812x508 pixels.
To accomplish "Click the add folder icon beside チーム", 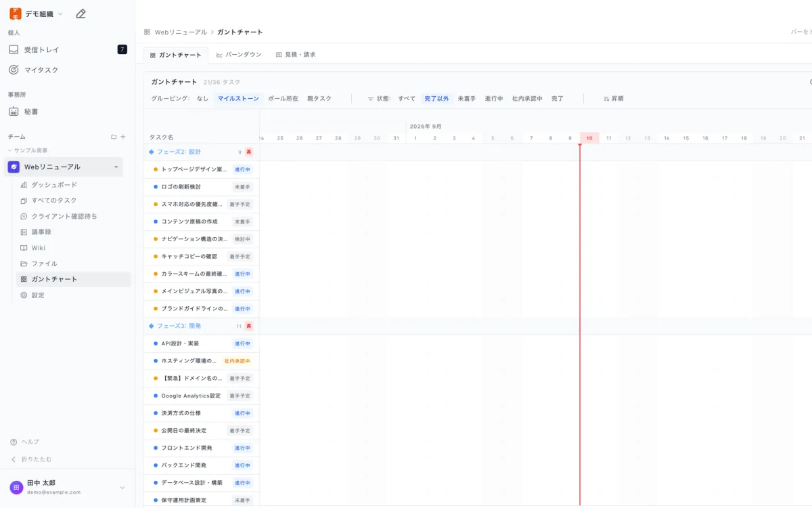I will click(x=114, y=137).
